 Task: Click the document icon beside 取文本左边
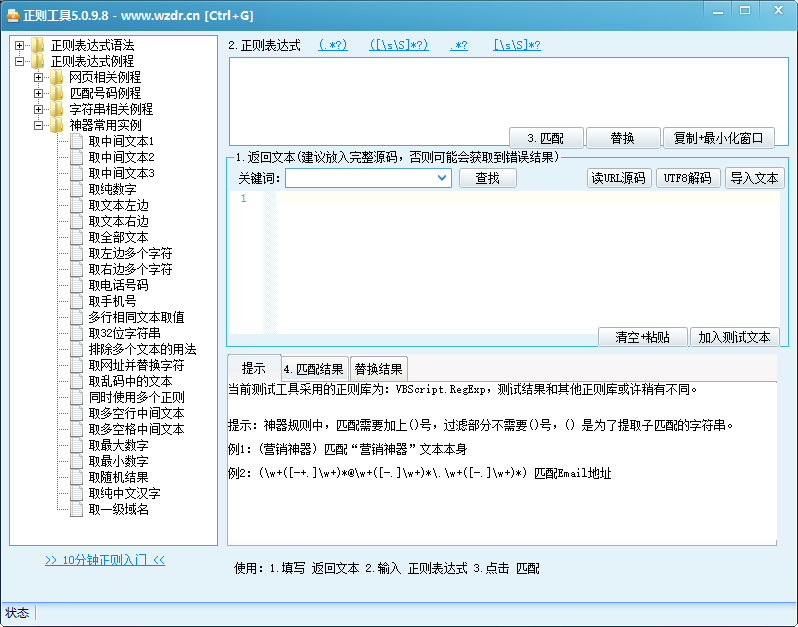point(76,205)
